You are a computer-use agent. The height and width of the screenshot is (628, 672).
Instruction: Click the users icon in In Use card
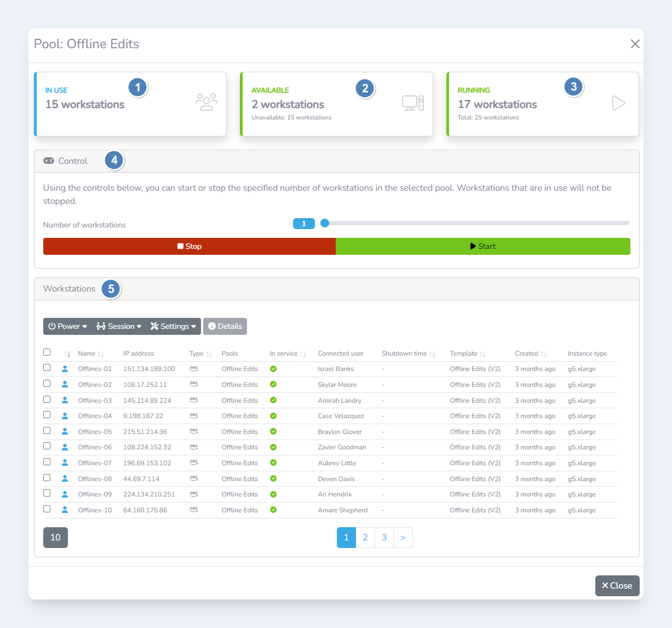point(206,102)
